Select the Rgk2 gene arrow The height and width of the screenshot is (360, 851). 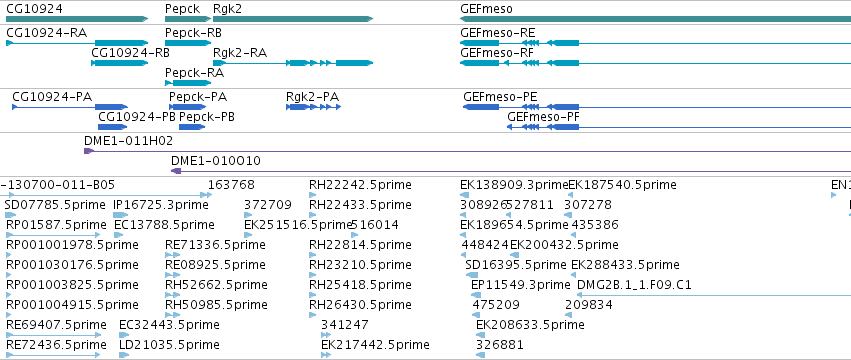click(x=293, y=19)
